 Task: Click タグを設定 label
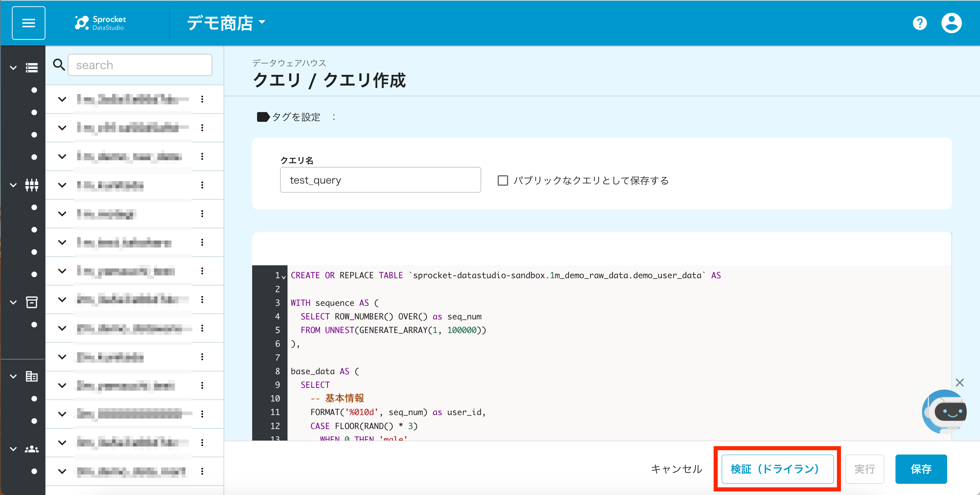click(x=296, y=117)
